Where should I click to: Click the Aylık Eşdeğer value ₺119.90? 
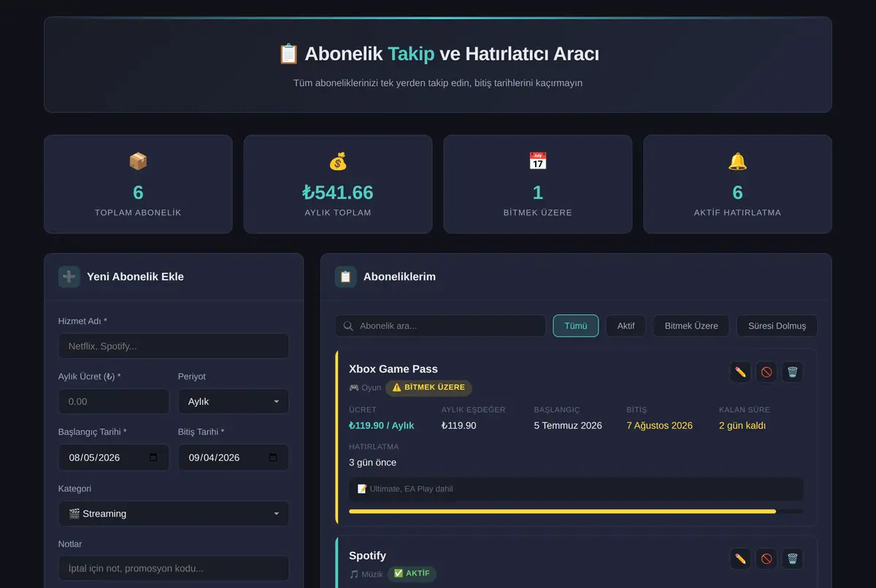tap(458, 425)
